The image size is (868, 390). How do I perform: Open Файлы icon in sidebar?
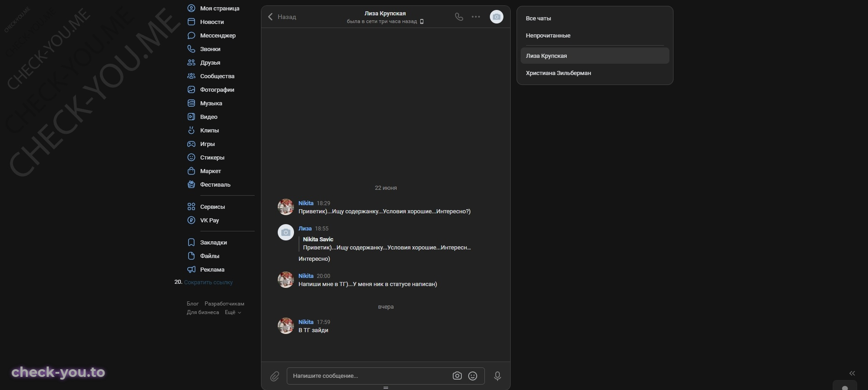pos(191,256)
